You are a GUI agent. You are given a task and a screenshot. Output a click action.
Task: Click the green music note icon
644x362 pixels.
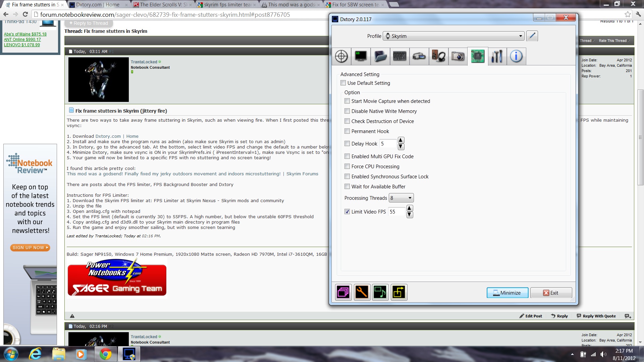380,292
